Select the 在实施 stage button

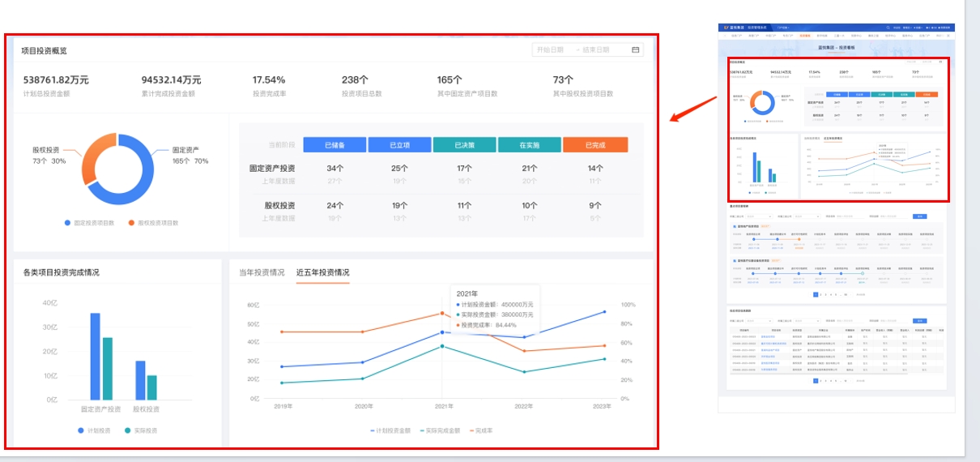530,145
